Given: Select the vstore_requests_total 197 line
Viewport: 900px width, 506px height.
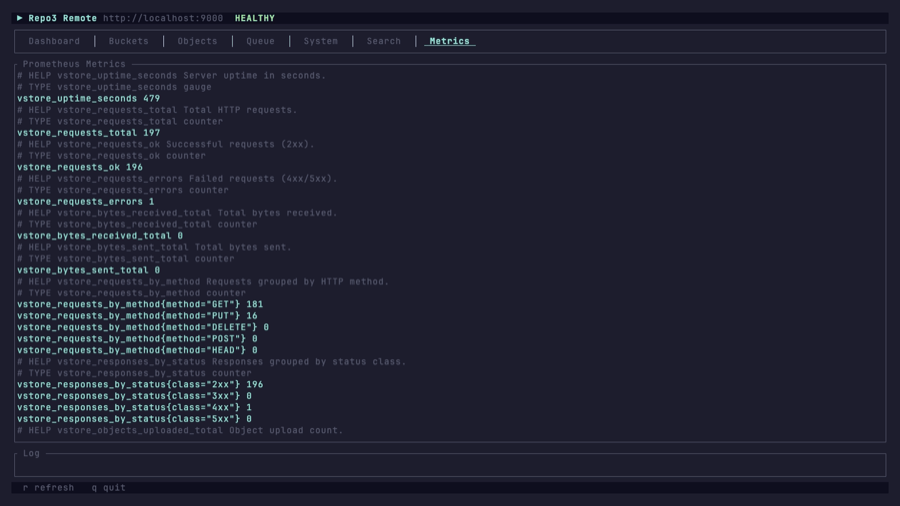Looking at the screenshot, I should (x=88, y=133).
